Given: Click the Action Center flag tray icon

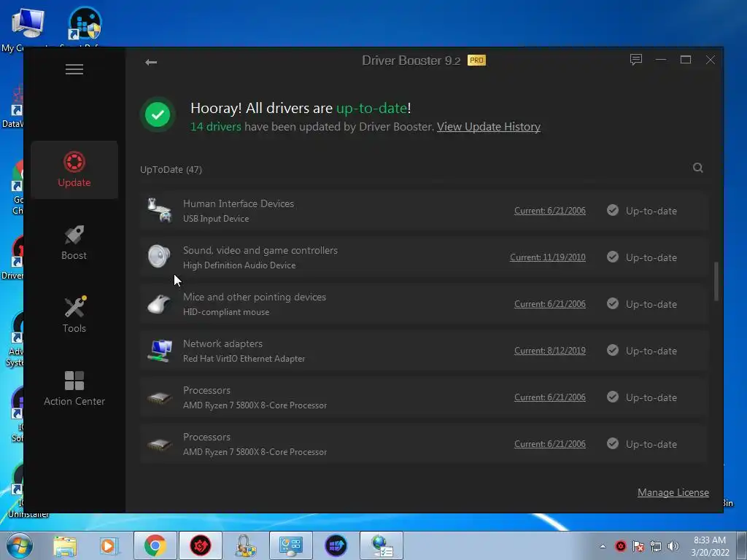Looking at the screenshot, I should pyautogui.click(x=638, y=546).
